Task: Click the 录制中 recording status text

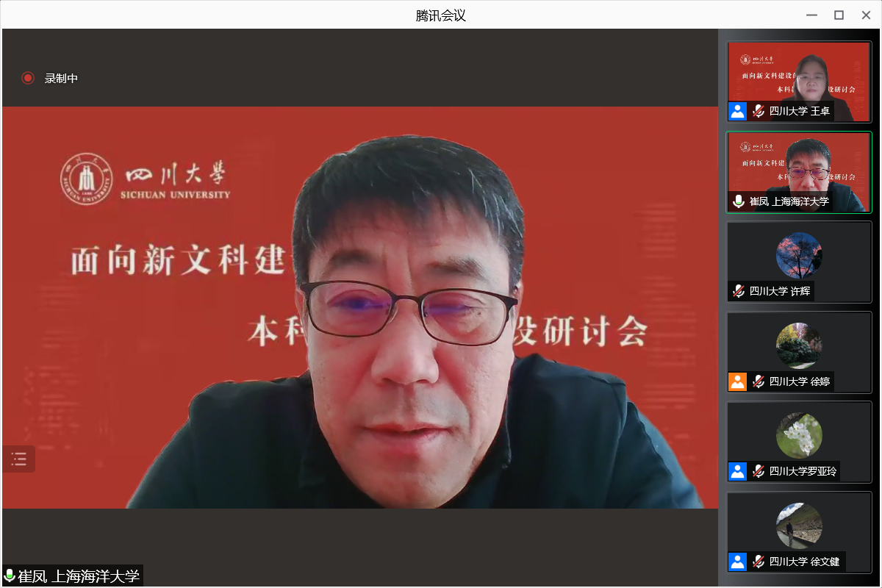Action: pyautogui.click(x=61, y=78)
